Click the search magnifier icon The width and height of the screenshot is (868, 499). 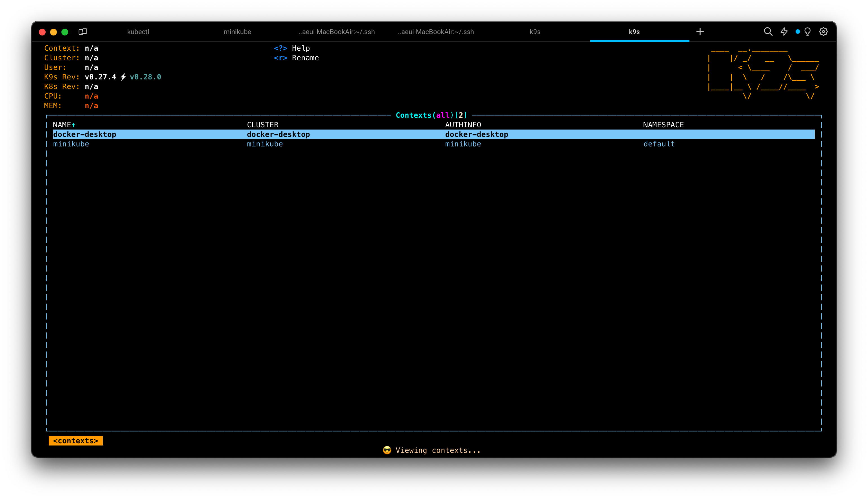pos(768,32)
